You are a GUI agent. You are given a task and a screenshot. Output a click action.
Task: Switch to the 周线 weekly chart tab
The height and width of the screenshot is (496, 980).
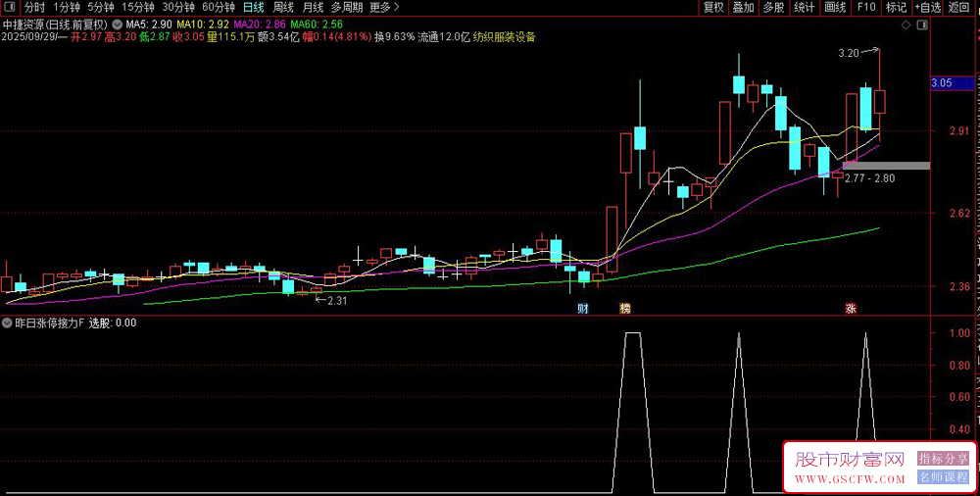(283, 7)
